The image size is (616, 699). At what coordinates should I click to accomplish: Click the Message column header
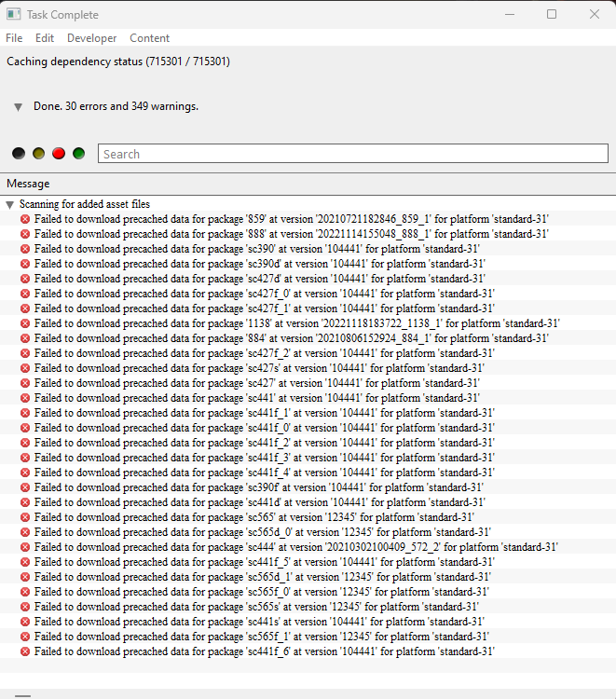point(28,184)
